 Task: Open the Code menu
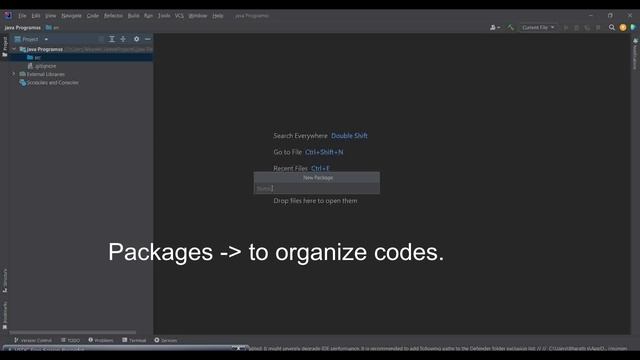tap(93, 16)
